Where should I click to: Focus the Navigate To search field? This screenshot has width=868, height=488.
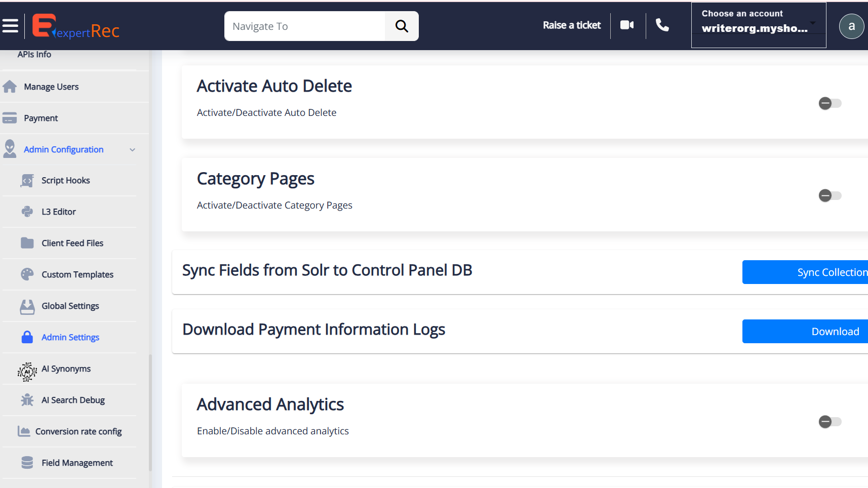pyautogui.click(x=305, y=26)
